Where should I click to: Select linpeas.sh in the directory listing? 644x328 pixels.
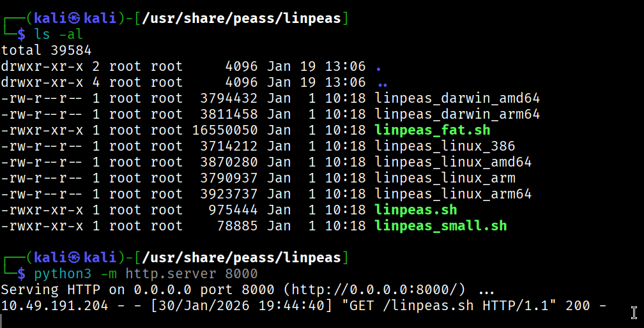coord(416,210)
